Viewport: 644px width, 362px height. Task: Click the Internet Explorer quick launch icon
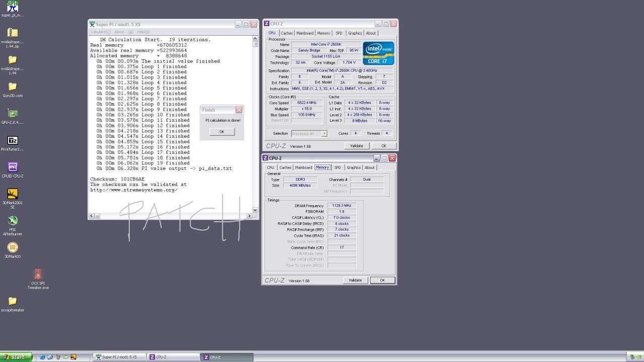[x=42, y=357]
